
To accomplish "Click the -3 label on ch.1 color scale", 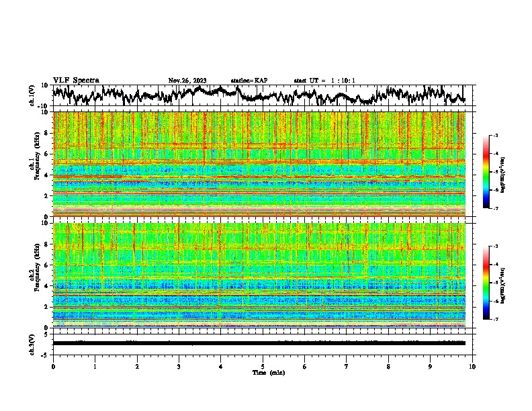I will pyautogui.click(x=496, y=136).
